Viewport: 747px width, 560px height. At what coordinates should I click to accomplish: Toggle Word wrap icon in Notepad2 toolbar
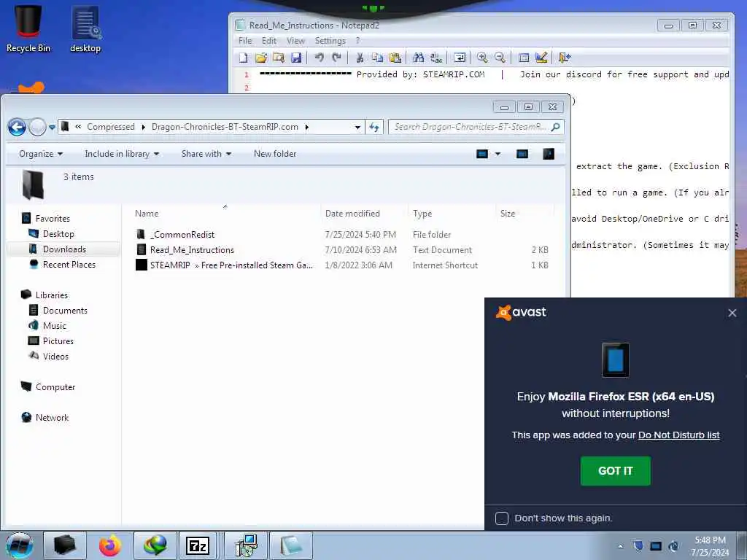pos(460,58)
